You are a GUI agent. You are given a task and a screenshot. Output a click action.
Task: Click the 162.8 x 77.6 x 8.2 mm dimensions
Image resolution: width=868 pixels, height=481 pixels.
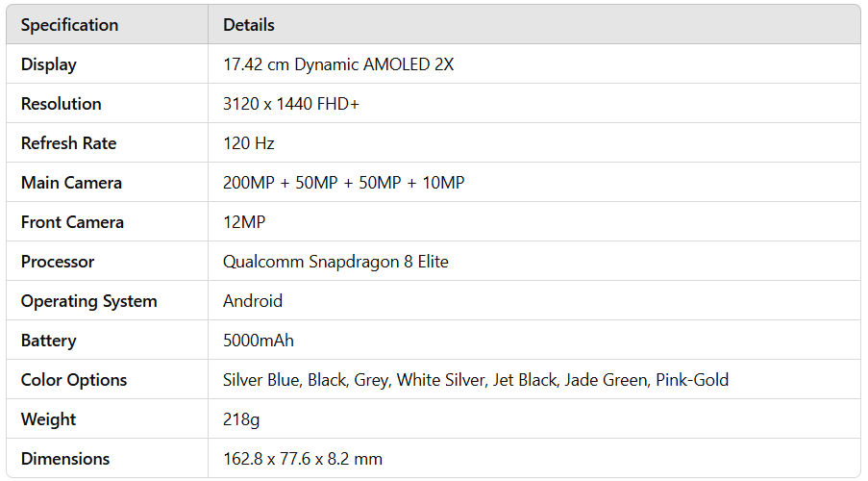tap(303, 459)
